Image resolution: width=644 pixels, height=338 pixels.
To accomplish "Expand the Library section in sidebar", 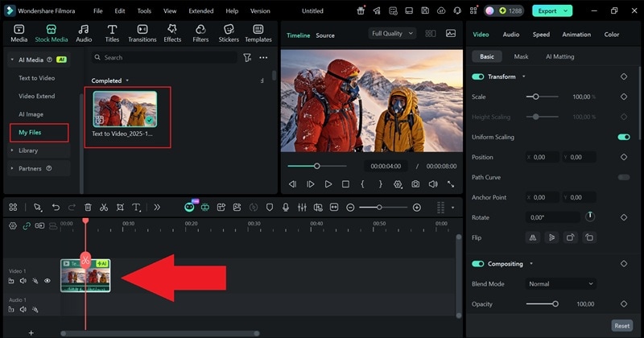I will pos(28,150).
